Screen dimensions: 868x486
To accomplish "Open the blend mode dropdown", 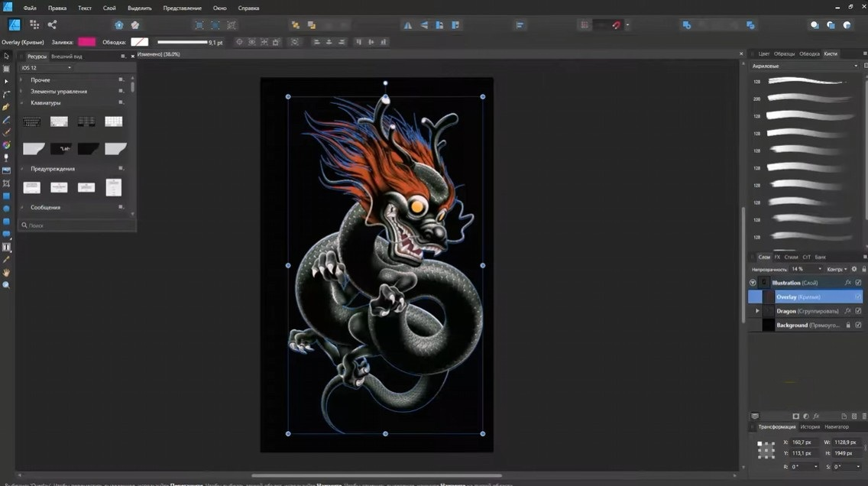I will pos(837,269).
